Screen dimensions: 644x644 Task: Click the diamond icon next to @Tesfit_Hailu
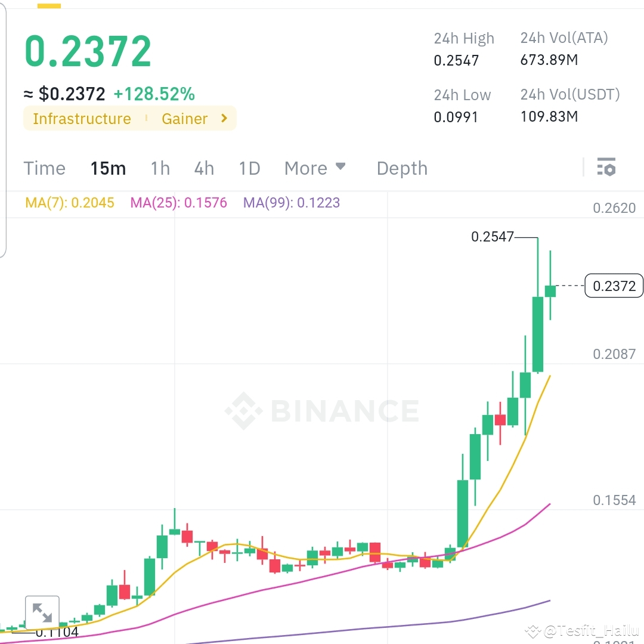click(x=532, y=630)
